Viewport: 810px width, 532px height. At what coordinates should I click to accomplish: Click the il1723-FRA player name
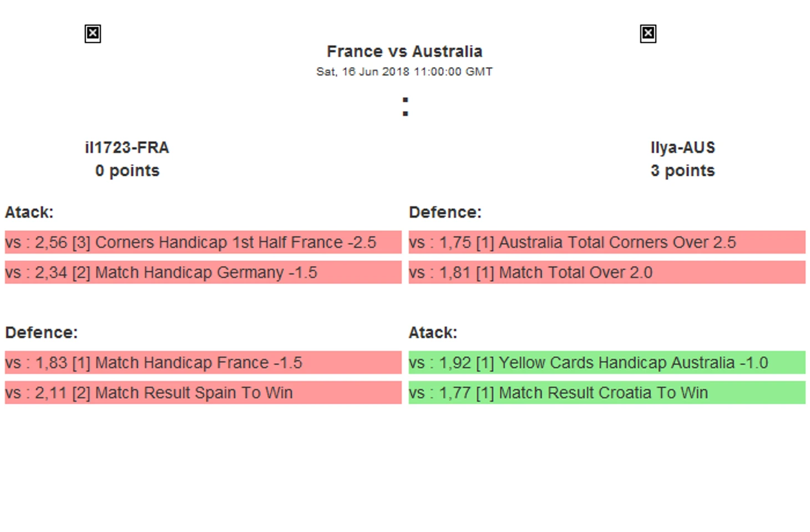click(127, 148)
